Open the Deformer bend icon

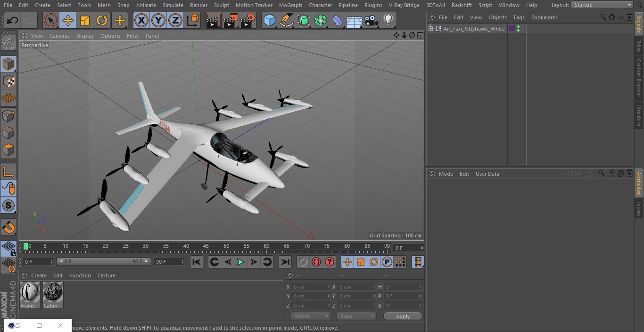click(x=338, y=20)
